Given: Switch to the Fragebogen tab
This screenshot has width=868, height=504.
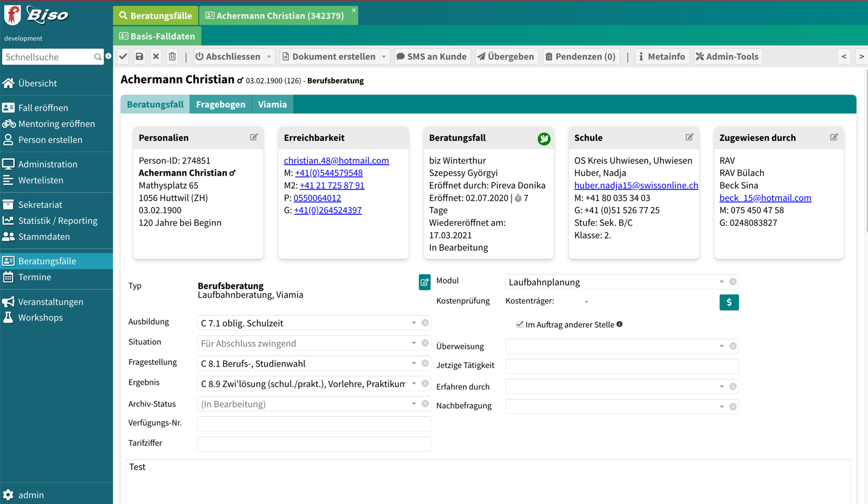Looking at the screenshot, I should pos(221,104).
